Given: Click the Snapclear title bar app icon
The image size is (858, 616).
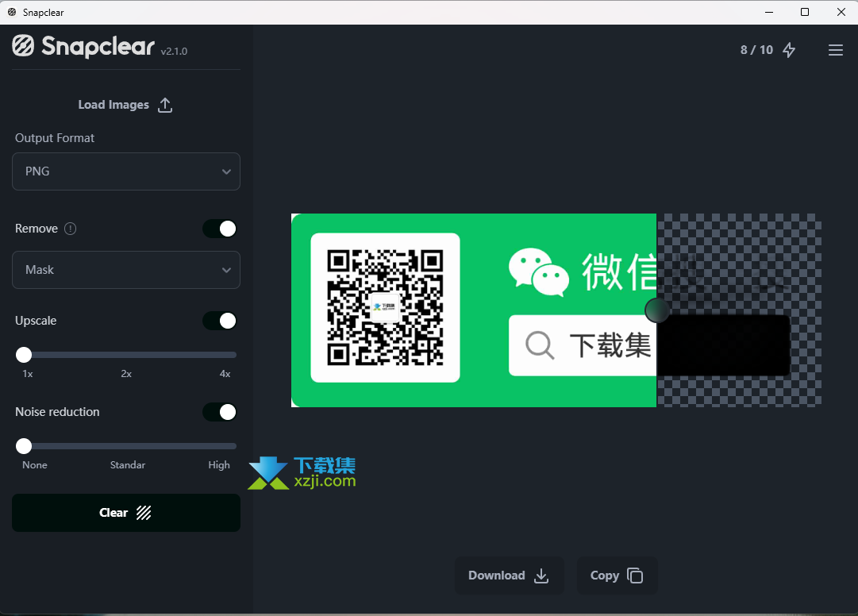Looking at the screenshot, I should click(11, 12).
